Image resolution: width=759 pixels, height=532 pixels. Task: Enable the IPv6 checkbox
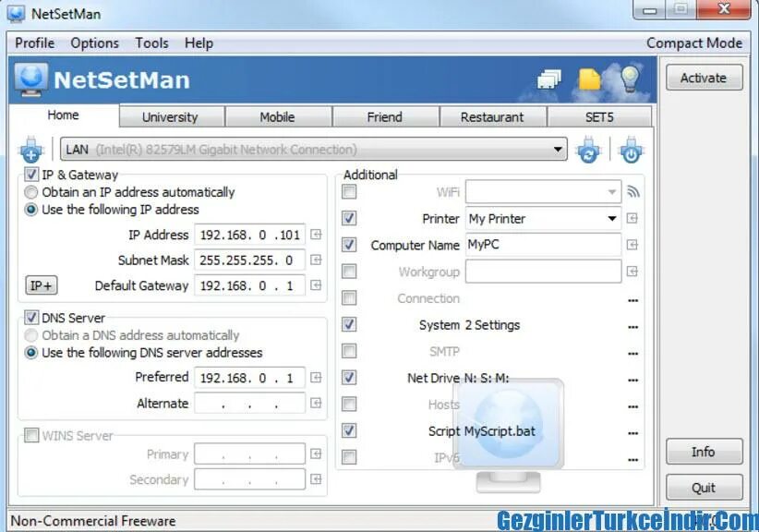coord(349,457)
